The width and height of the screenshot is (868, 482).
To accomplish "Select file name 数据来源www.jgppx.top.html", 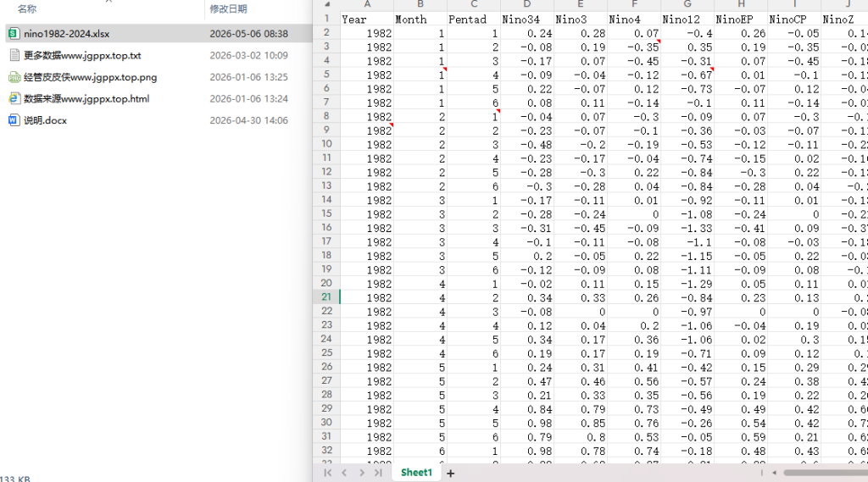I will point(86,98).
